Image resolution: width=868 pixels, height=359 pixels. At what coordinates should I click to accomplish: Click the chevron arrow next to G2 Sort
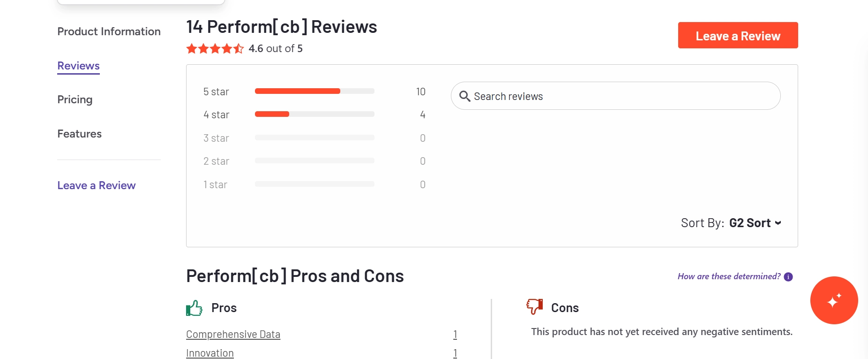click(x=778, y=223)
